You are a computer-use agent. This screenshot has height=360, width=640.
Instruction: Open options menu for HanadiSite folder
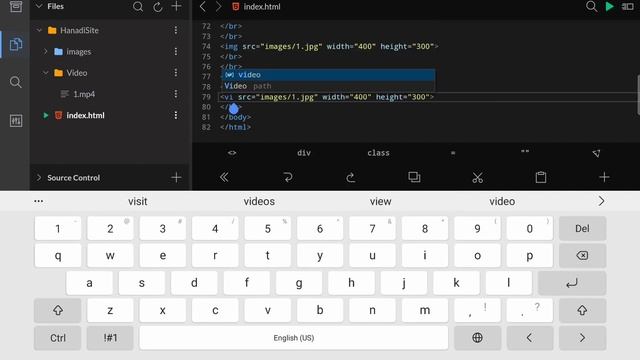point(176,30)
